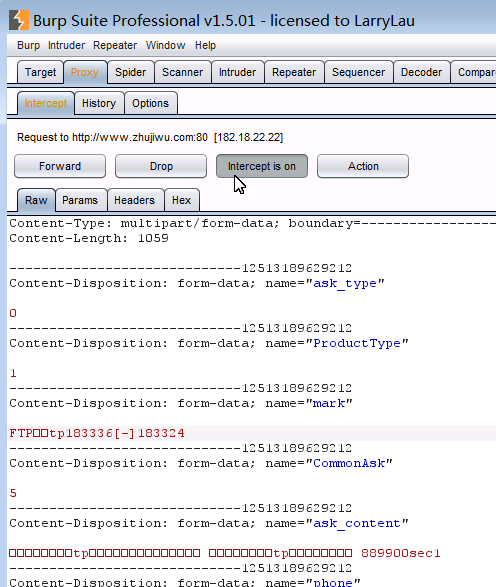Click the ProductType value 1
Image resolution: width=496 pixels, height=587 pixels.
pos(13,373)
